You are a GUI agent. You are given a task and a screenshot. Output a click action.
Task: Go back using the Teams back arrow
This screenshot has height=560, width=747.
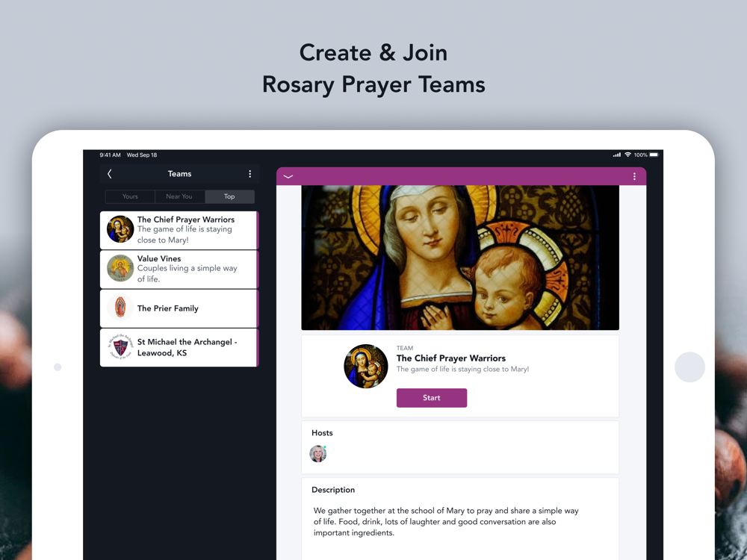coord(110,174)
